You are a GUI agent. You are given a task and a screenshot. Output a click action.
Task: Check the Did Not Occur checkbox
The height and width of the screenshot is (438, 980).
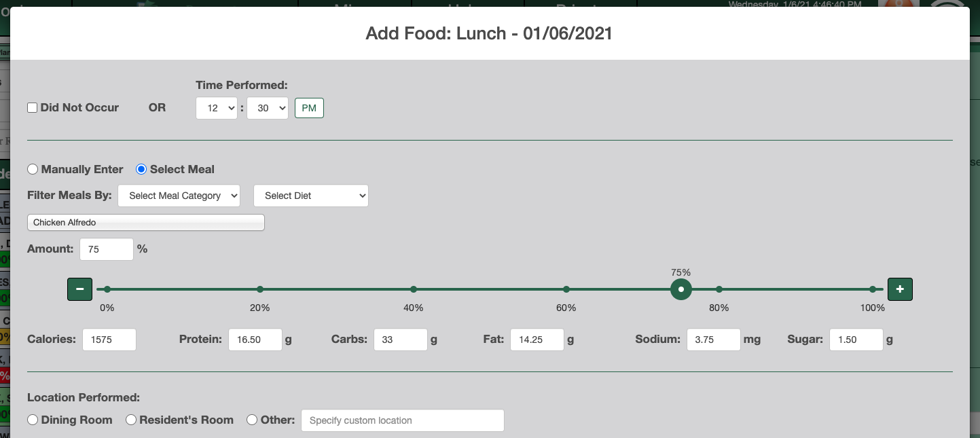coord(32,108)
